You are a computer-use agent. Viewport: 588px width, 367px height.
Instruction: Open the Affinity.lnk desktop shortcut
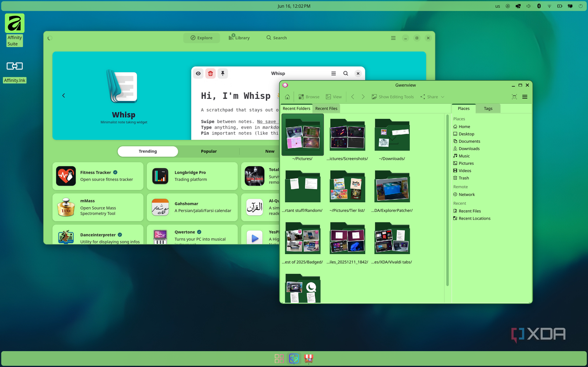tap(15, 72)
